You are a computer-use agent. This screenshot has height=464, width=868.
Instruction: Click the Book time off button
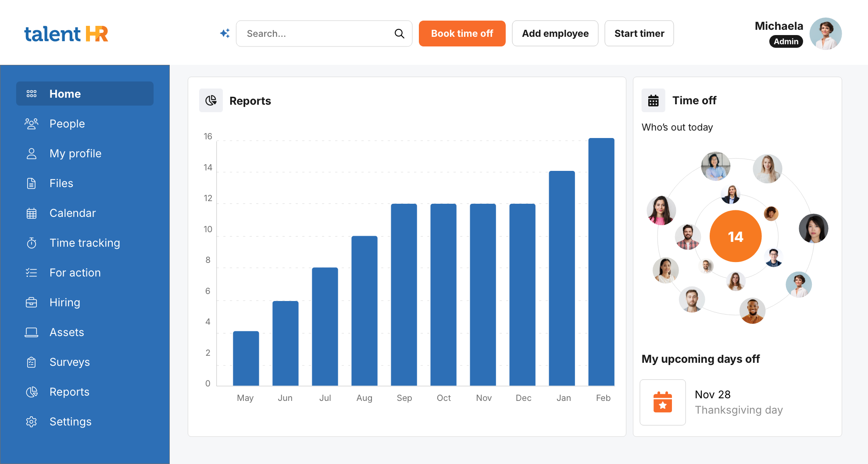click(x=462, y=33)
